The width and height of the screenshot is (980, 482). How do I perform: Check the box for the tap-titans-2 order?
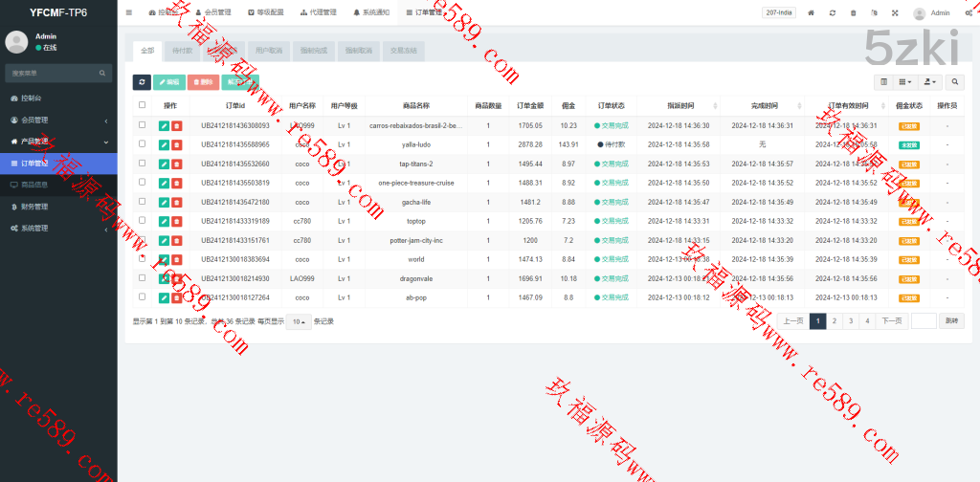143,164
